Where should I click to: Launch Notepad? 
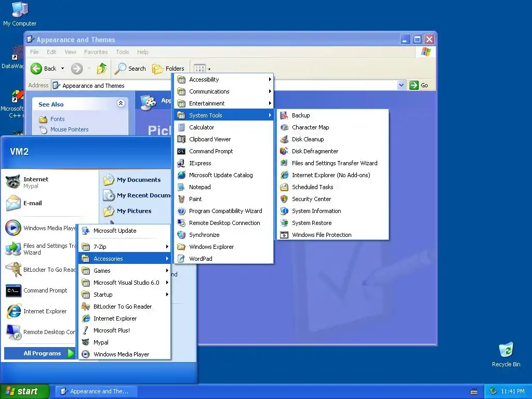(224, 187)
